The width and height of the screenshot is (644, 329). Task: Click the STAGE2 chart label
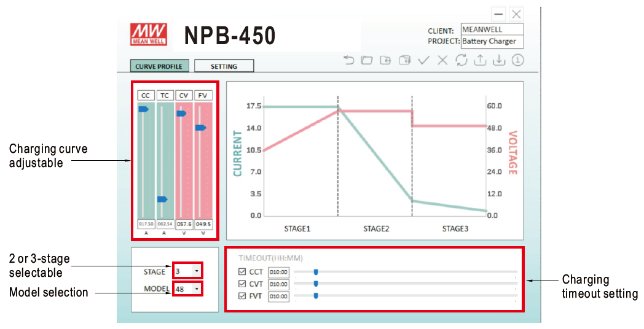click(x=376, y=229)
